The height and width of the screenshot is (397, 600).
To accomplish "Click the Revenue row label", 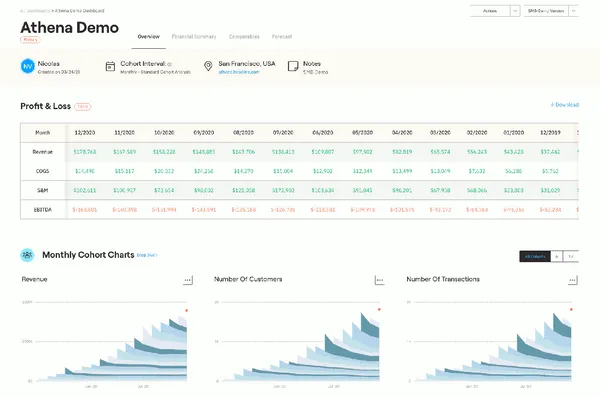I will point(42,152).
